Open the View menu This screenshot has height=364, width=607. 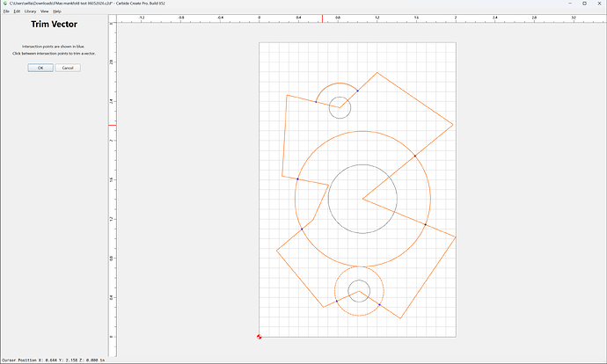[45, 11]
